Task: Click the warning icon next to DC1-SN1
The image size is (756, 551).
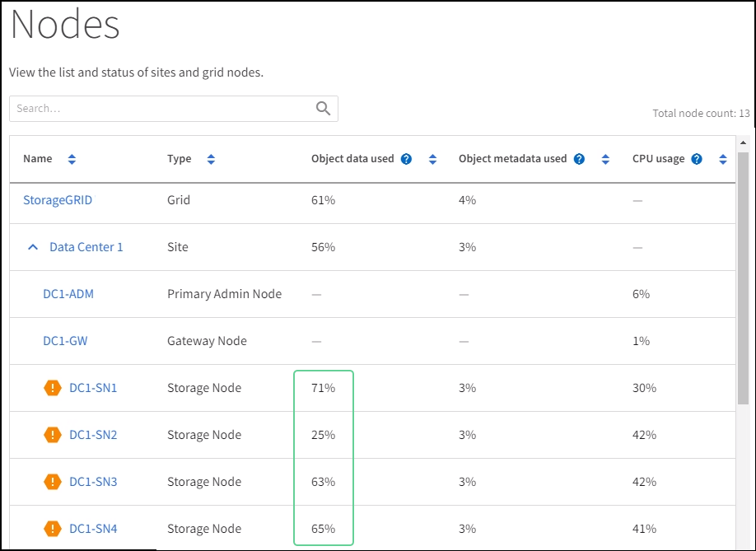Action: click(53, 388)
